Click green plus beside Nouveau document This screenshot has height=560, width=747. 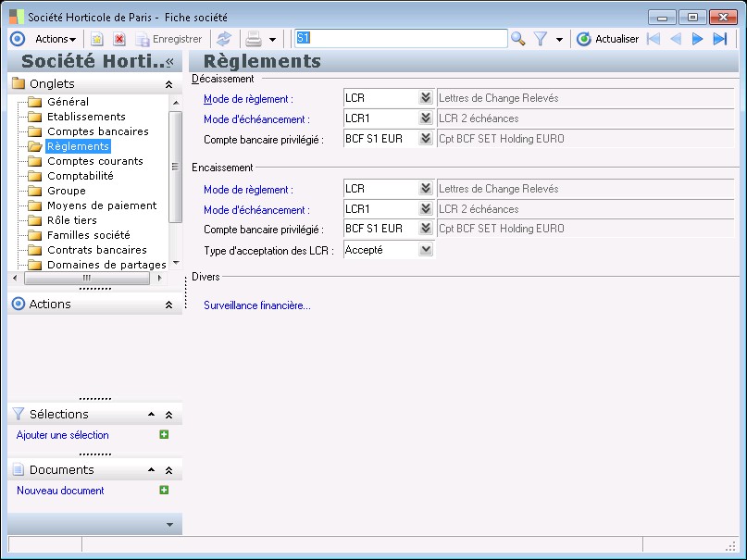164,491
